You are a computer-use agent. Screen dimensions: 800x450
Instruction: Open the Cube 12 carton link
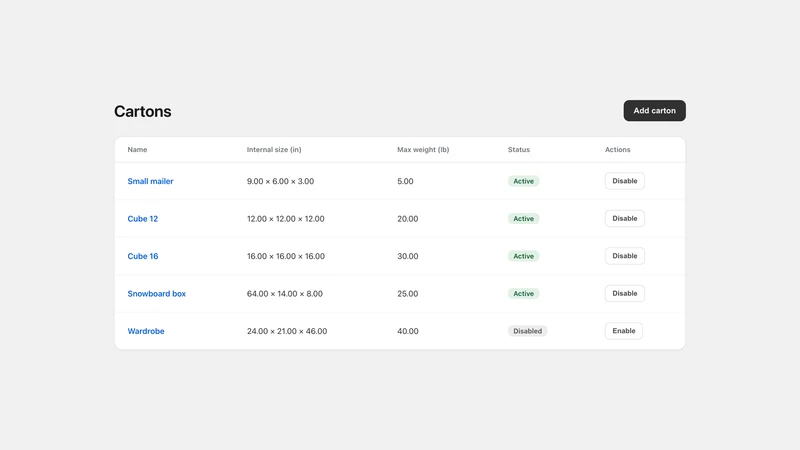pos(143,218)
